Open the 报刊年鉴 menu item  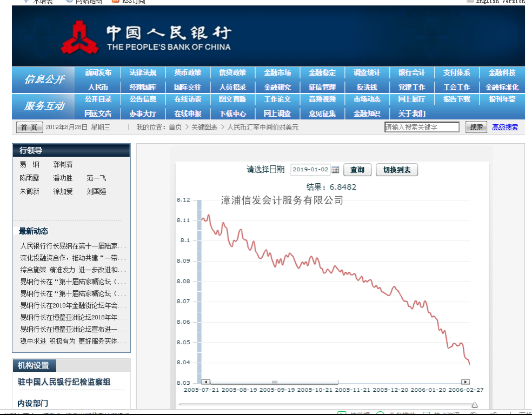coord(502,99)
